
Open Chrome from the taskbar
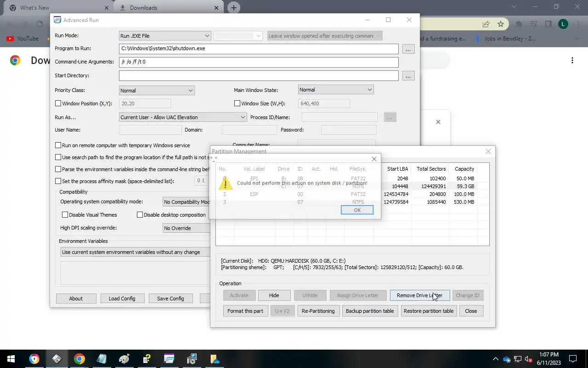coord(79,359)
